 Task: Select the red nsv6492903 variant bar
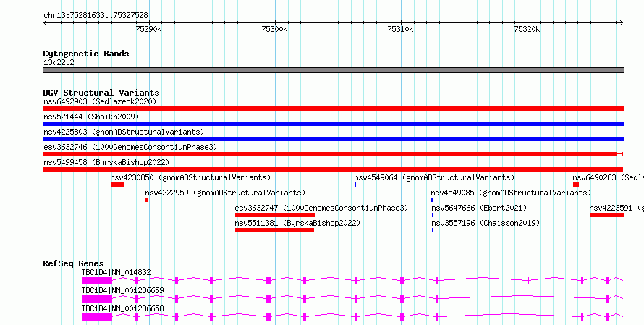click(333, 109)
